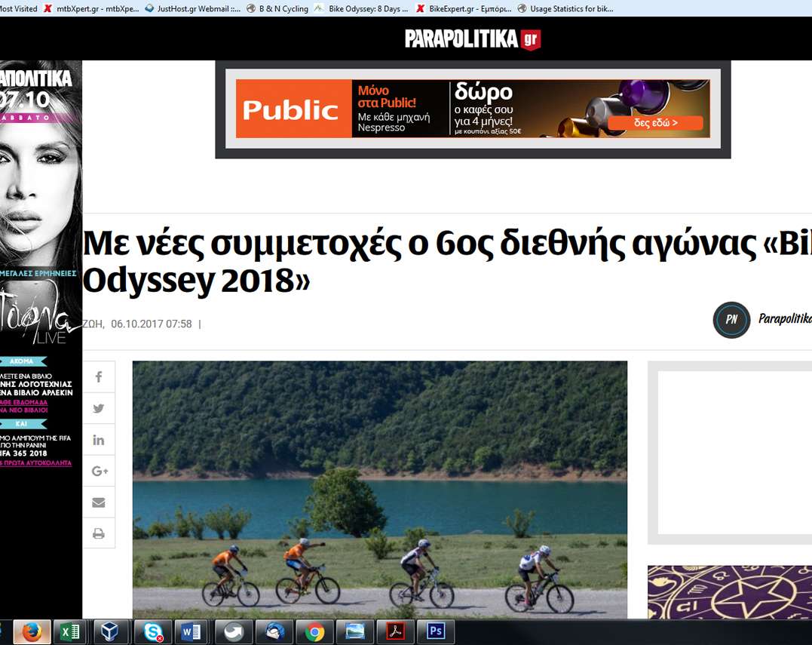Open Skype from the taskbar
This screenshot has height=645, width=812.
[x=153, y=632]
